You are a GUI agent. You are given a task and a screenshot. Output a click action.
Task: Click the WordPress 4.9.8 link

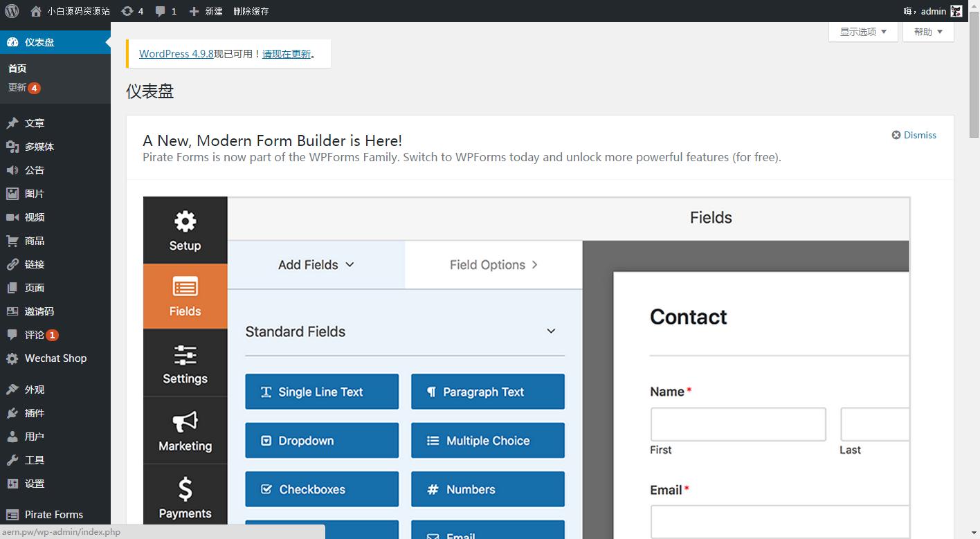pos(176,54)
